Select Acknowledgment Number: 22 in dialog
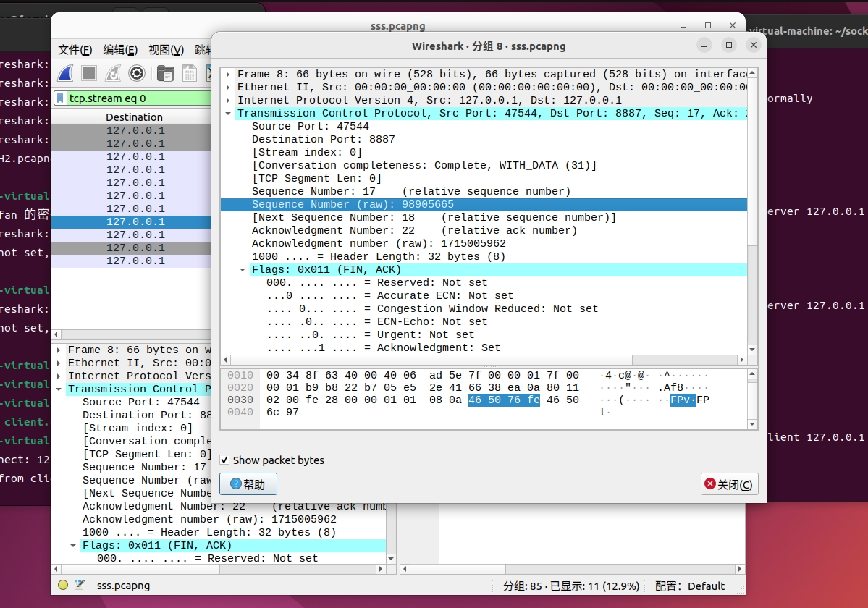Screen dimensions: 868x608 pyautogui.click(x=414, y=231)
